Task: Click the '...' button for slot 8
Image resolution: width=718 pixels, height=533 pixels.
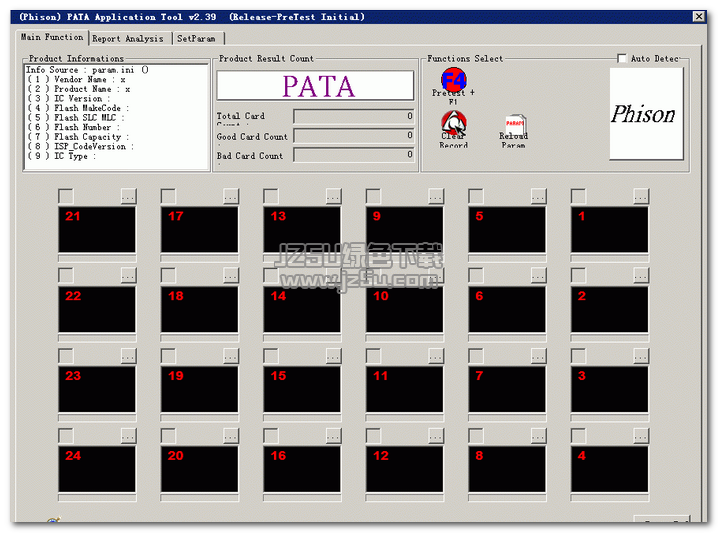Action: (539, 436)
